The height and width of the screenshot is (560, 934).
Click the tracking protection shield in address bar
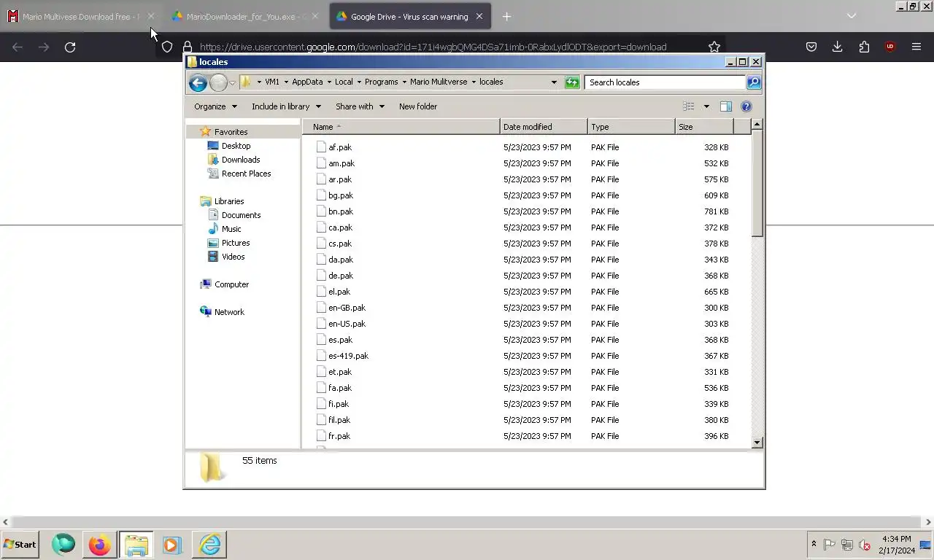click(167, 47)
